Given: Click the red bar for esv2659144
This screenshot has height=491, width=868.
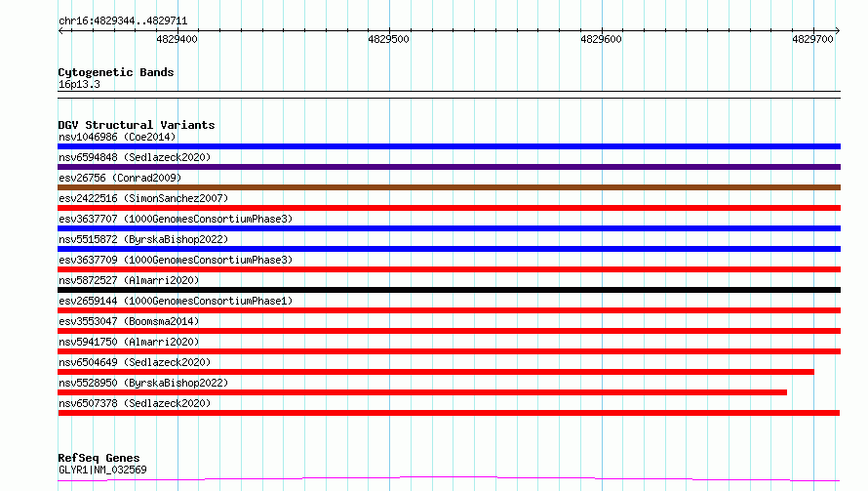Looking at the screenshot, I should click(x=449, y=310).
